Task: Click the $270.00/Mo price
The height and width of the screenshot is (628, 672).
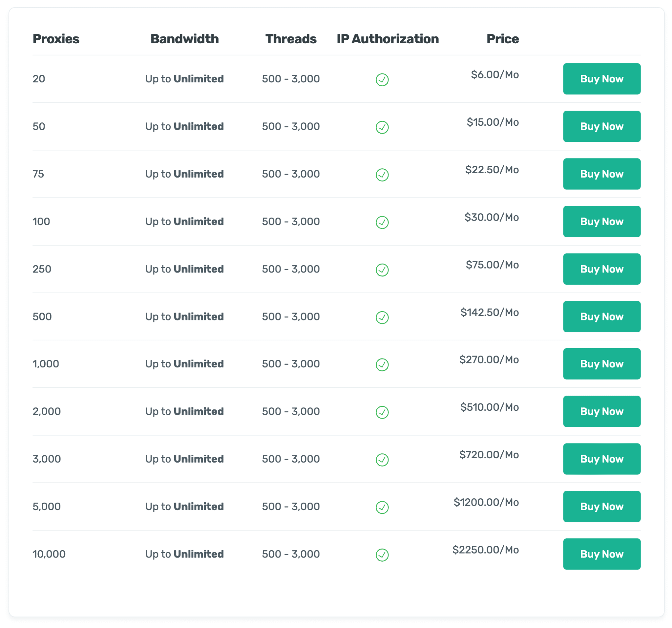Action: (489, 359)
